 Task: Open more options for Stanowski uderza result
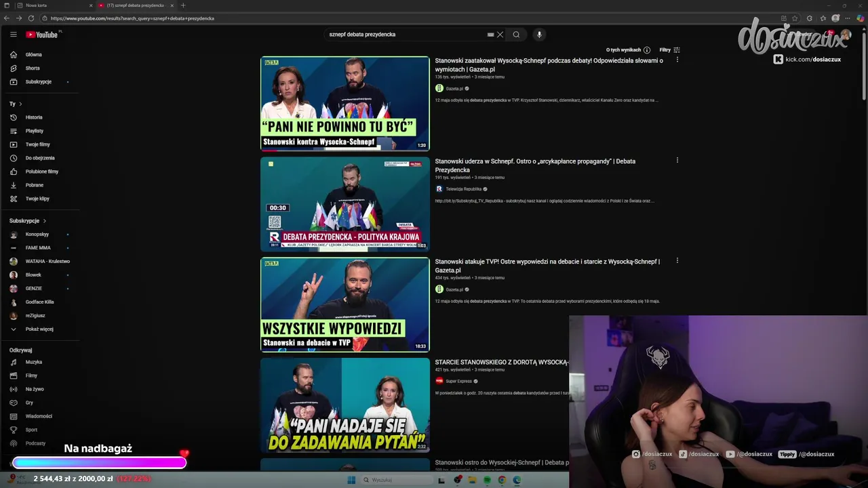point(677,161)
